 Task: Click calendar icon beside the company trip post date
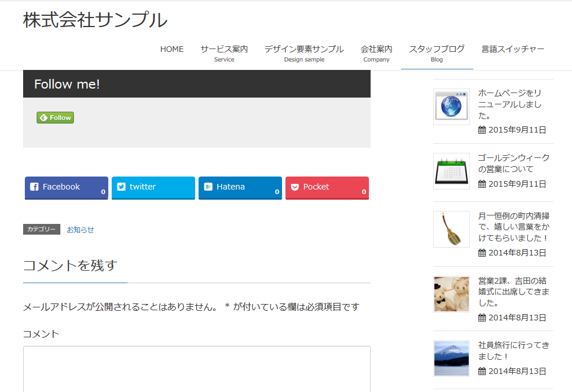pyautogui.click(x=482, y=371)
